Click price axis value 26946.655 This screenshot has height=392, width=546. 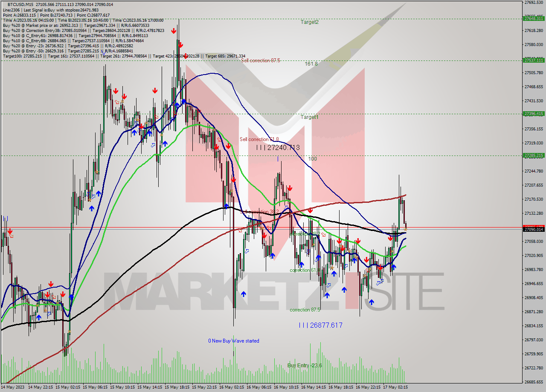click(x=534, y=283)
